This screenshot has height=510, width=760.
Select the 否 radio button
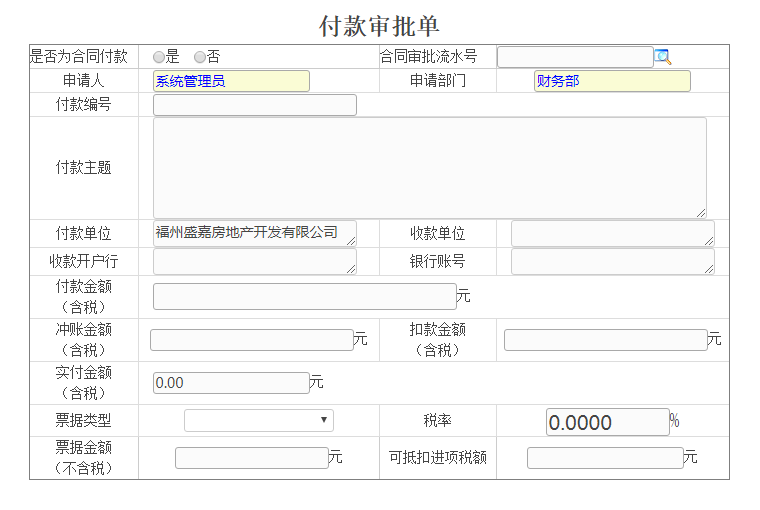pyautogui.click(x=200, y=58)
